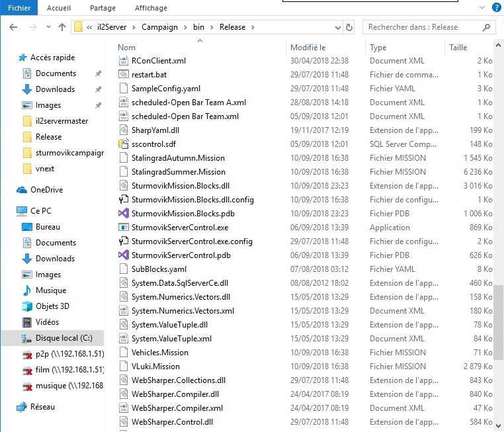The height and width of the screenshot is (432, 504).
Task: Open the Accueil ribbon tab
Action: pos(59,8)
